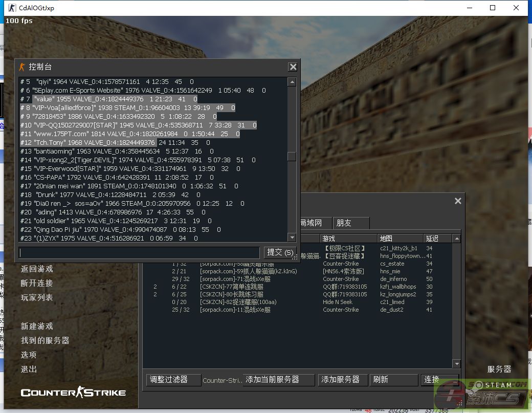532x413 pixels.
Task: Sort servers by the 游戏 column
Action: tap(348, 238)
